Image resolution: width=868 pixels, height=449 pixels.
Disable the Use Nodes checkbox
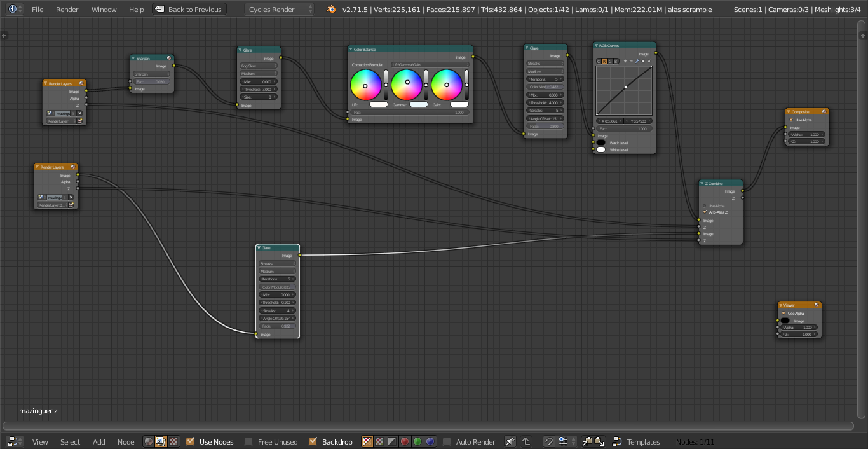coord(190,441)
